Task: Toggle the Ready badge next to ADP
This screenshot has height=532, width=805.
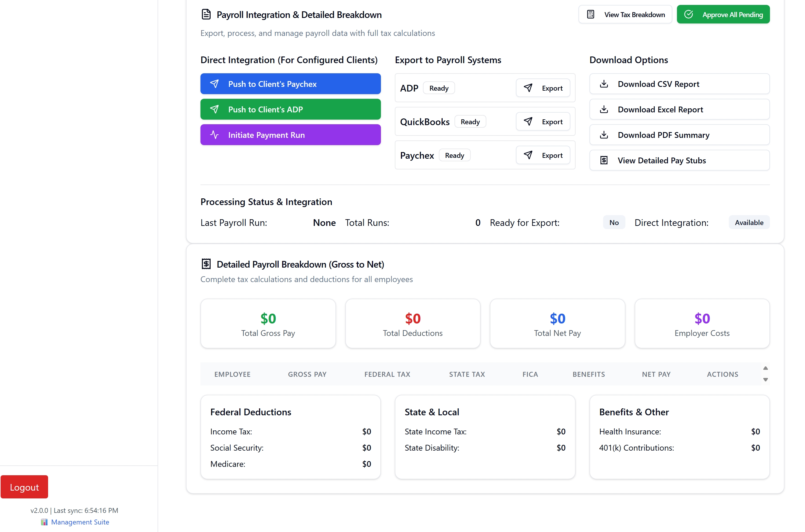Action: 439,87
